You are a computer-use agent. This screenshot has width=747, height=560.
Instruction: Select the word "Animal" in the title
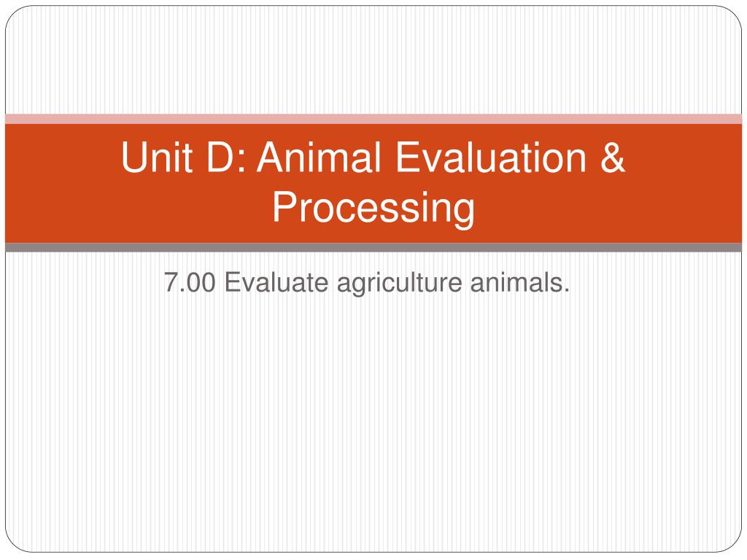(x=320, y=157)
